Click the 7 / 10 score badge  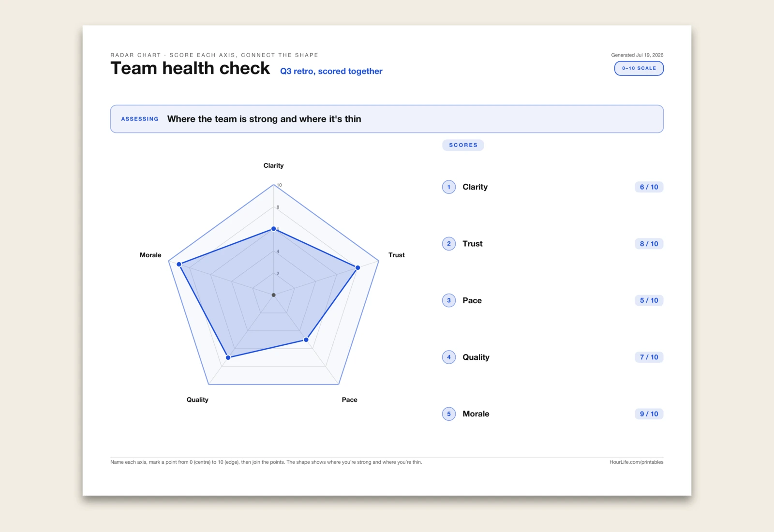tap(649, 357)
